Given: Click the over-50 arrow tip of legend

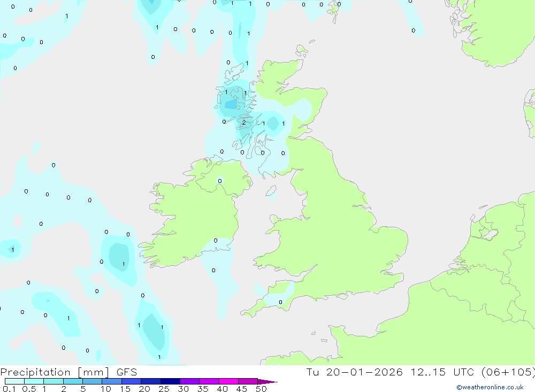Looking at the screenshot, I should click(268, 382).
